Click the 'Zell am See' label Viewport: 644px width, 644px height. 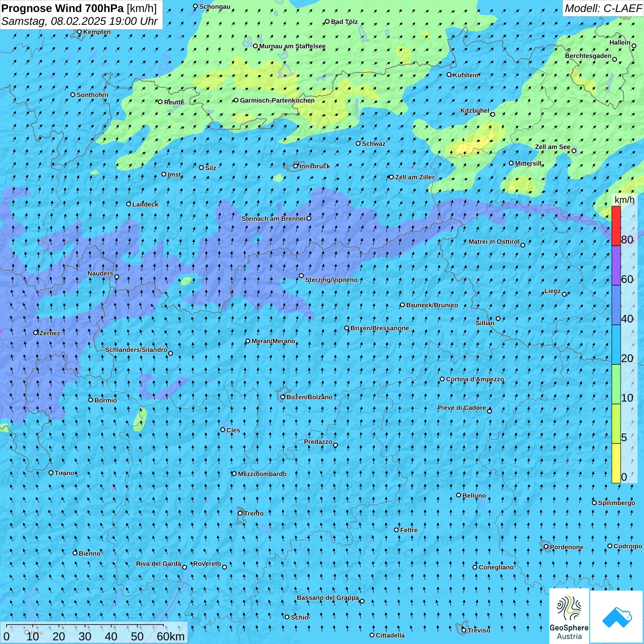coord(552,147)
